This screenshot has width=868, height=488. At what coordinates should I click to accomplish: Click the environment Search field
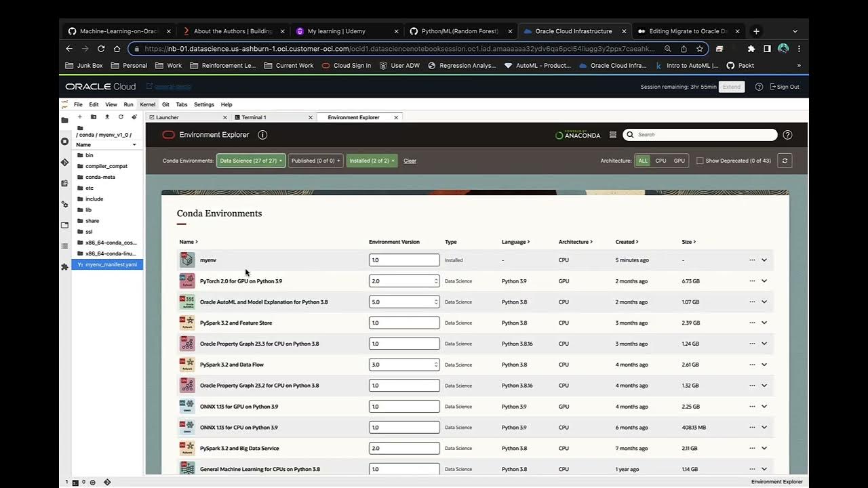pos(700,135)
